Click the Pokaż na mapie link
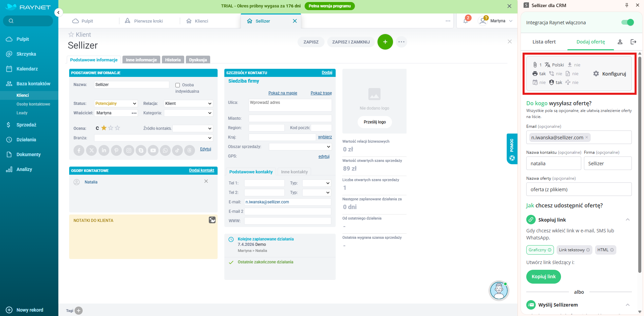The image size is (644, 316). point(283,93)
